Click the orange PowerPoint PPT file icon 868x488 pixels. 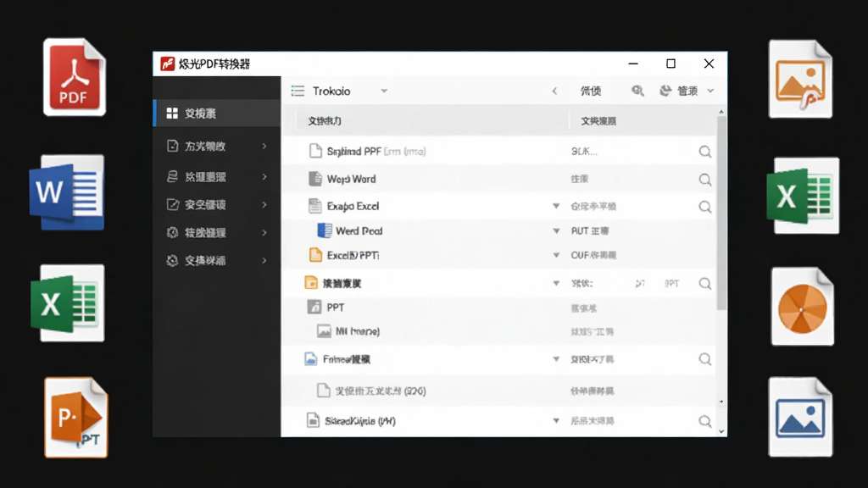click(75, 418)
